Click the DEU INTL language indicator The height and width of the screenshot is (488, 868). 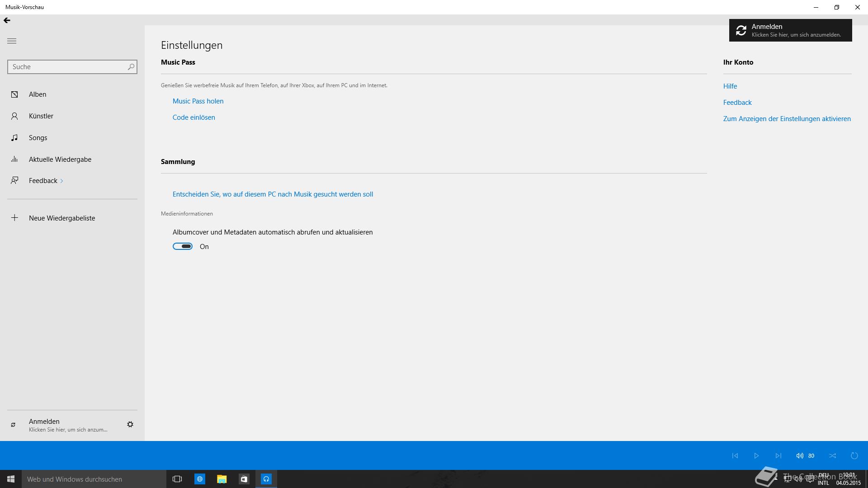point(823,479)
